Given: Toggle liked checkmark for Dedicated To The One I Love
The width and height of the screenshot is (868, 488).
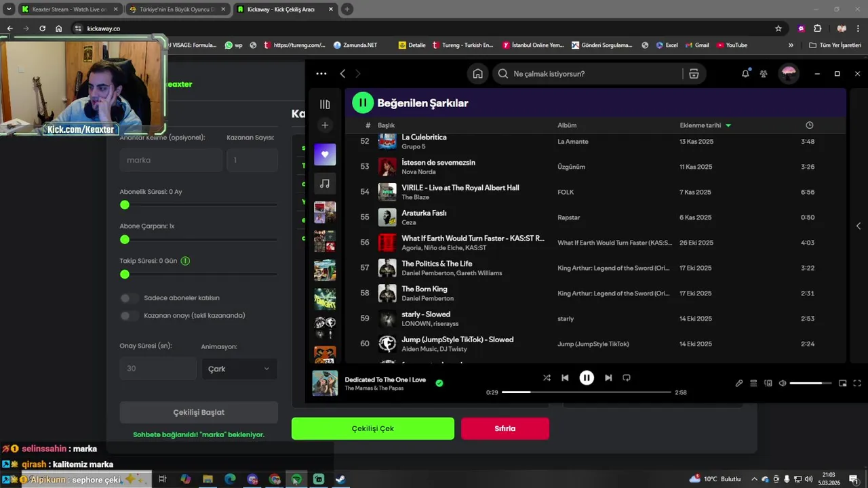Looking at the screenshot, I should click(439, 383).
